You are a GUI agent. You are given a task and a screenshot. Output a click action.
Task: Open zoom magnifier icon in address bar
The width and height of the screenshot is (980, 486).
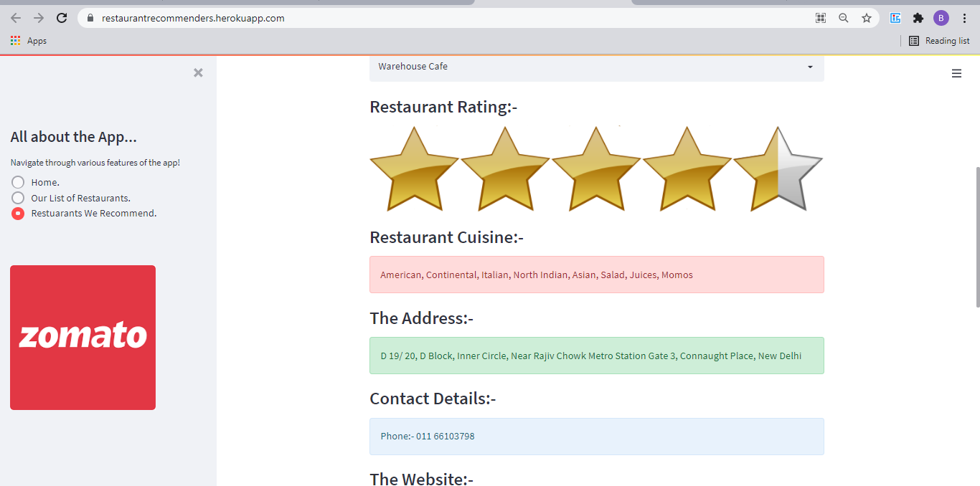point(844,18)
